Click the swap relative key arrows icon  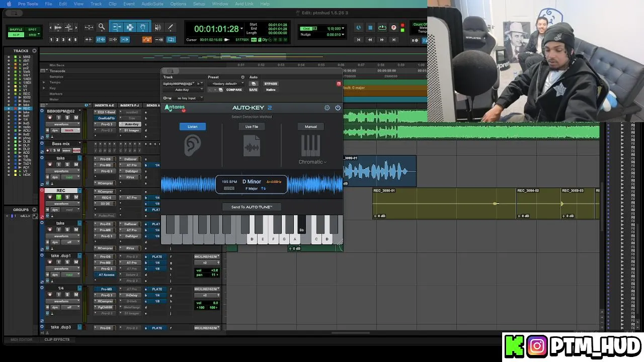(x=263, y=189)
